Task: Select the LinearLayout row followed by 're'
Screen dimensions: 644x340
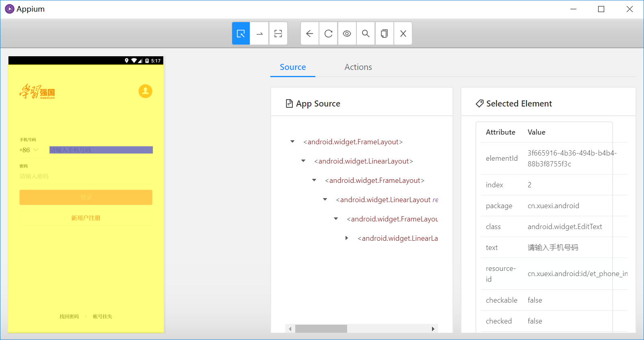Action: point(387,200)
